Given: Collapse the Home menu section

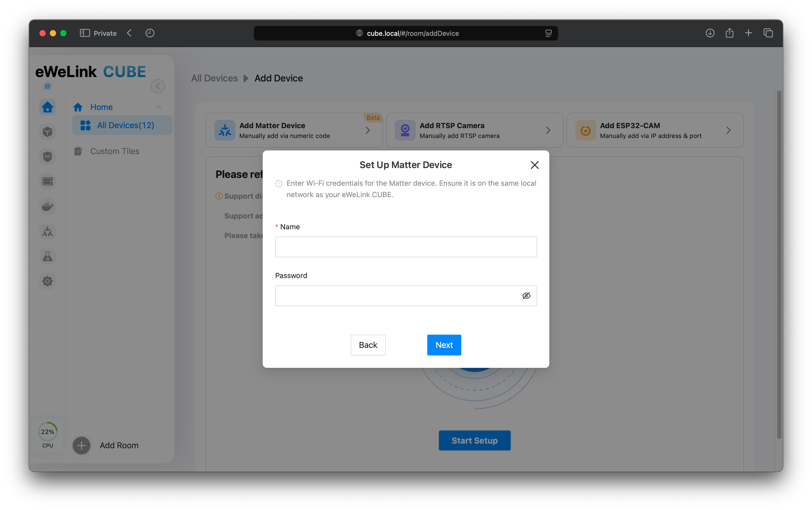Looking at the screenshot, I should [159, 107].
